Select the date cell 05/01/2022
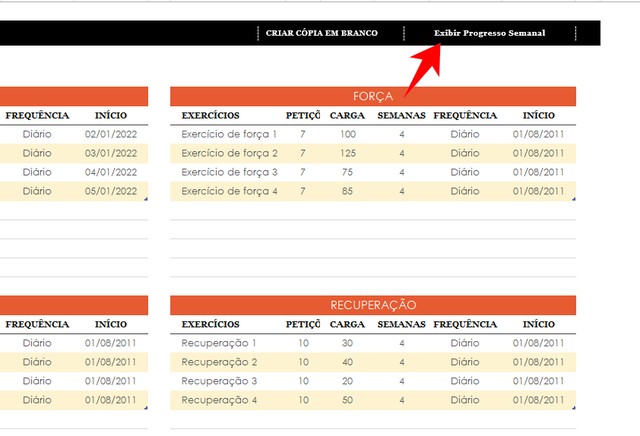This screenshot has height=436, width=640. (111, 191)
